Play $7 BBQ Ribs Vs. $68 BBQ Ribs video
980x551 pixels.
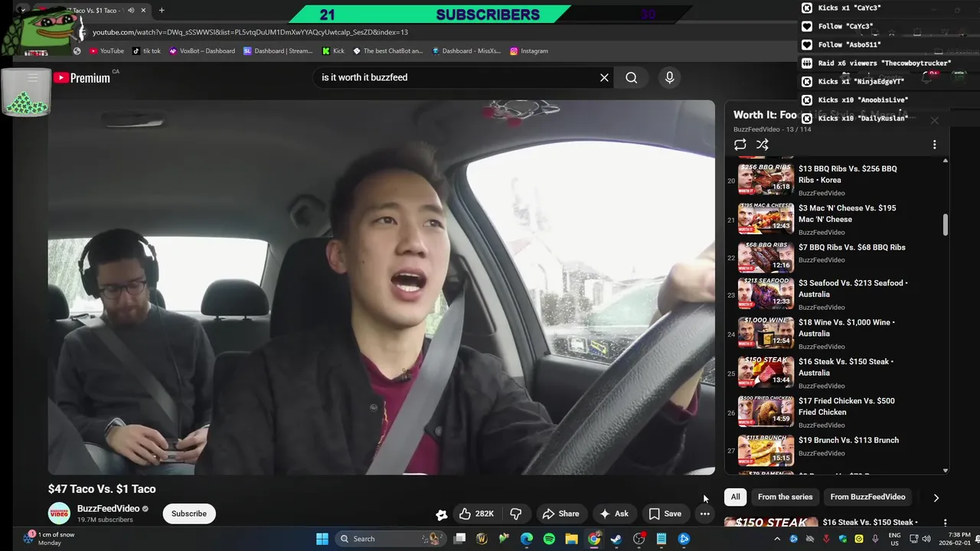(x=835, y=258)
